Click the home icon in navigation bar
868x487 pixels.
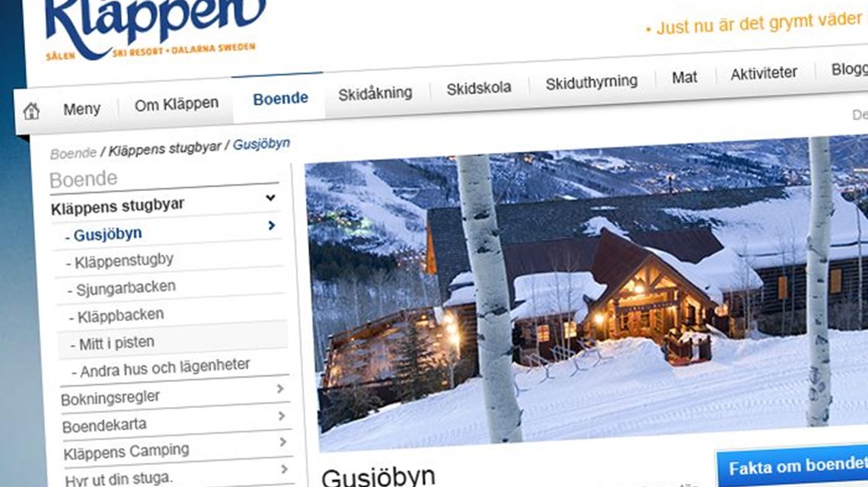click(x=31, y=111)
